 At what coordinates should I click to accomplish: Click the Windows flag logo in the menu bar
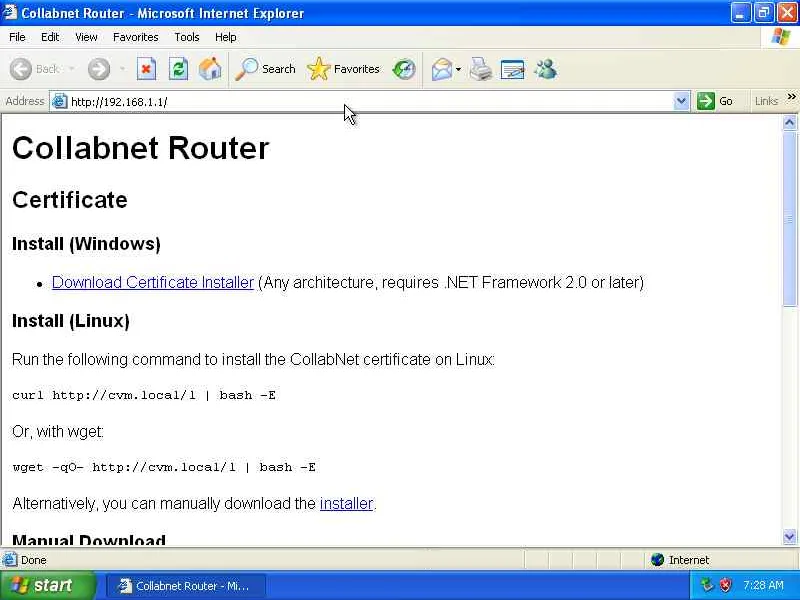click(781, 37)
